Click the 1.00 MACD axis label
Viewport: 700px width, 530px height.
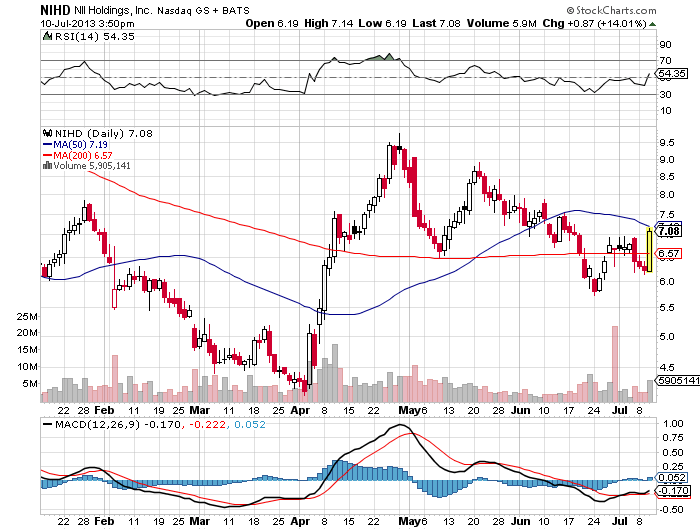pos(673,423)
